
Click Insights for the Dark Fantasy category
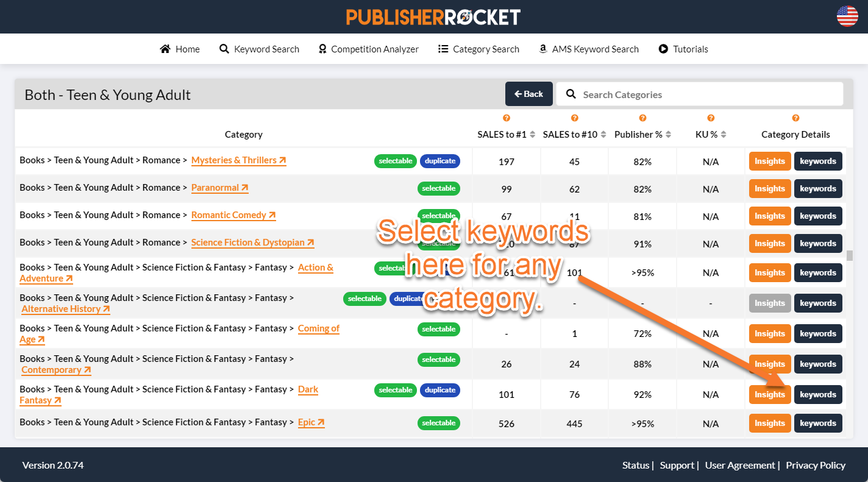pos(769,394)
